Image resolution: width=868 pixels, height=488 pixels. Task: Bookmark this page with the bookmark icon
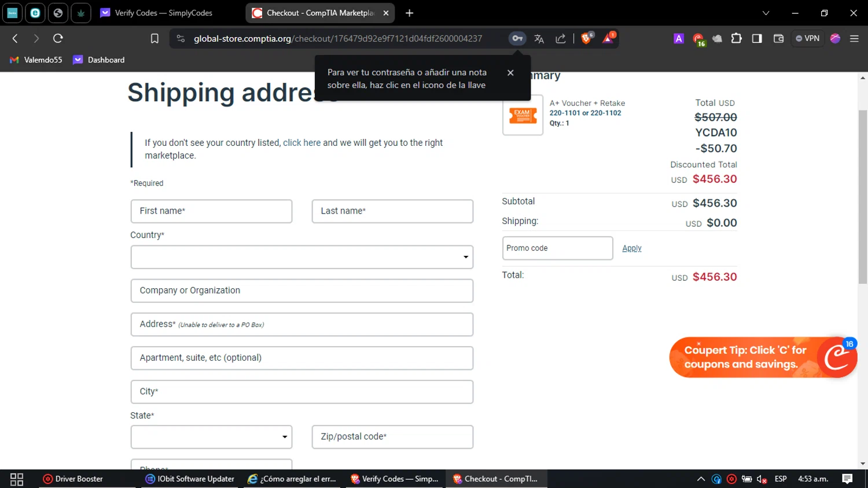tap(155, 39)
